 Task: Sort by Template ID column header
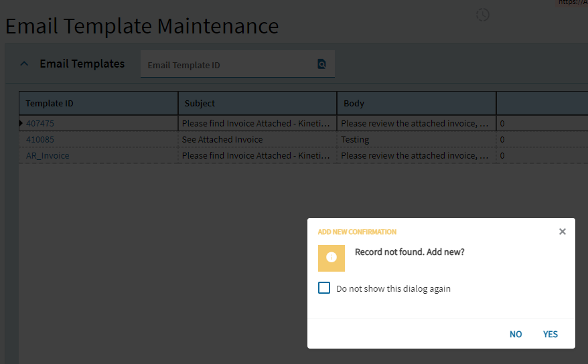pos(98,104)
